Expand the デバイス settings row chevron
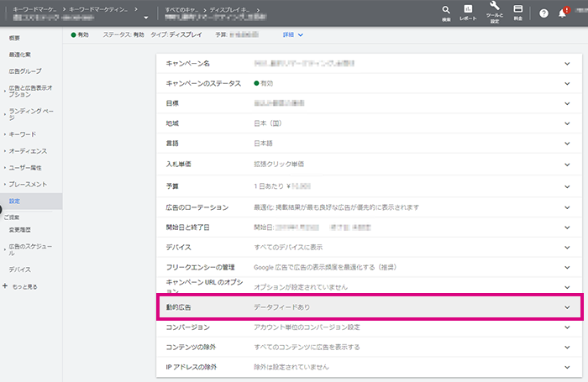The image size is (588, 382). [x=567, y=248]
